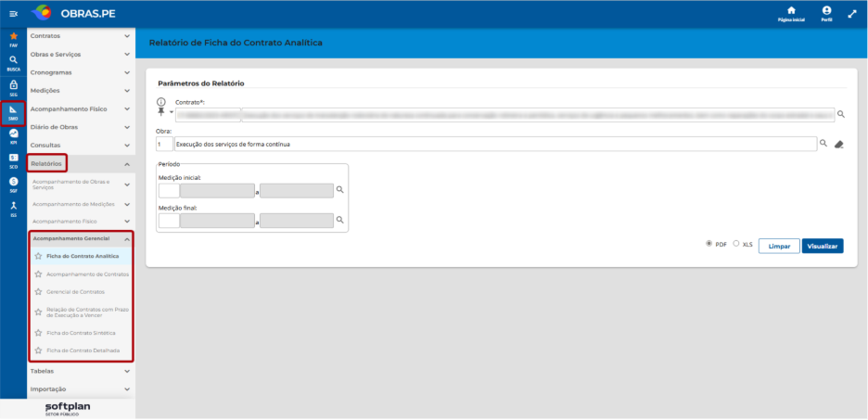Open the BUSCA search icon in sidebar

coord(14,60)
